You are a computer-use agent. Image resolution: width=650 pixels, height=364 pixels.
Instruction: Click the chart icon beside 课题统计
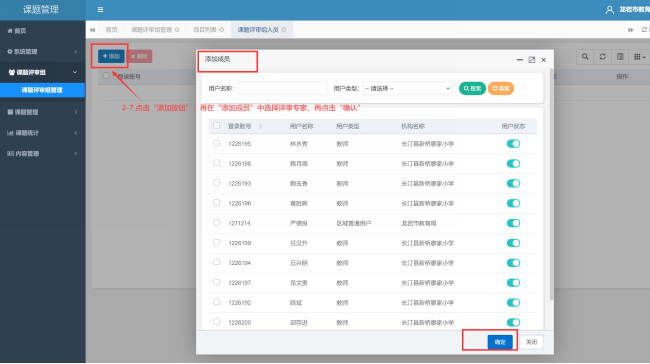(10, 133)
